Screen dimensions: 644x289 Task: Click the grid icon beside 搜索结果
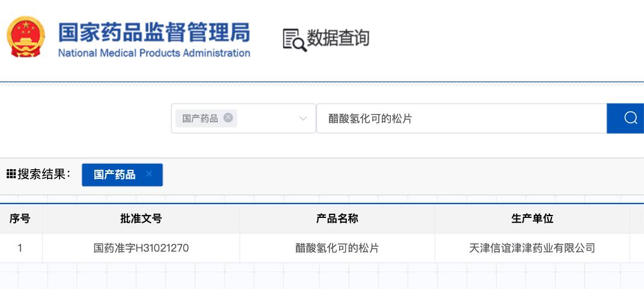pos(11,174)
